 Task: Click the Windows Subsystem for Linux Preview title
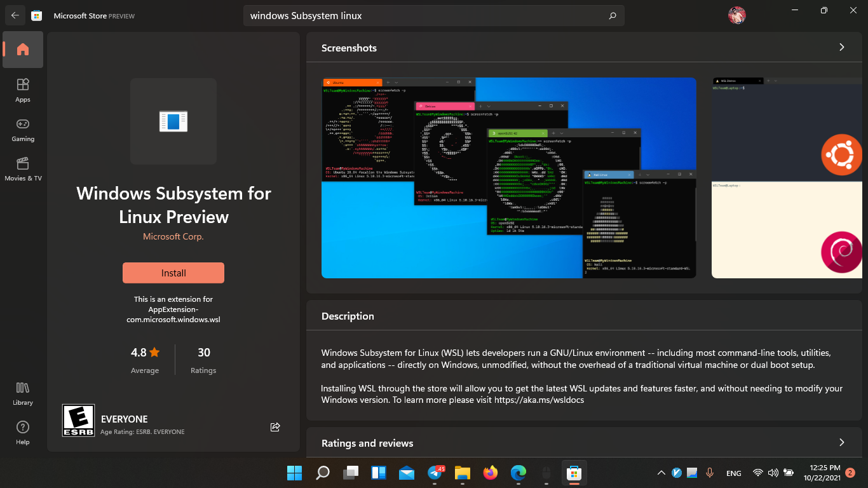[x=173, y=205]
